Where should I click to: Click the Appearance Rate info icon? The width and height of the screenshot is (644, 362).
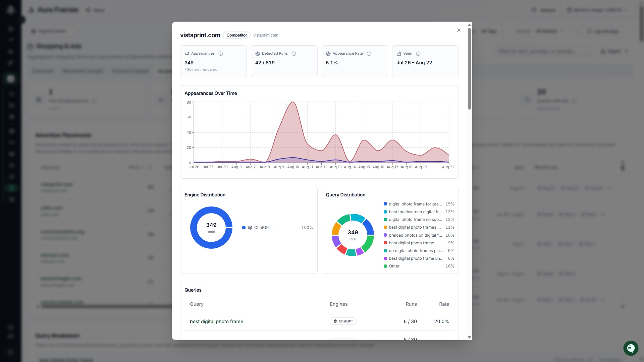point(369,54)
